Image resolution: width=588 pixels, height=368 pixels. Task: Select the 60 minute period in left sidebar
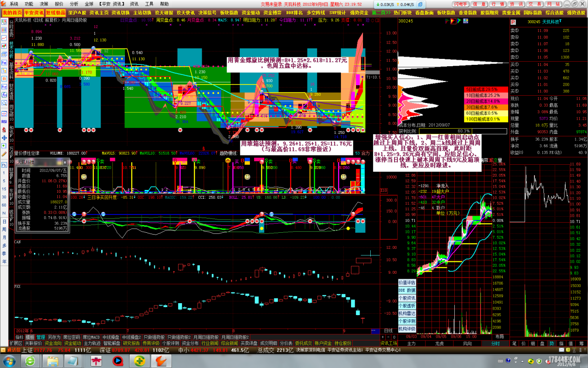click(x=4, y=205)
